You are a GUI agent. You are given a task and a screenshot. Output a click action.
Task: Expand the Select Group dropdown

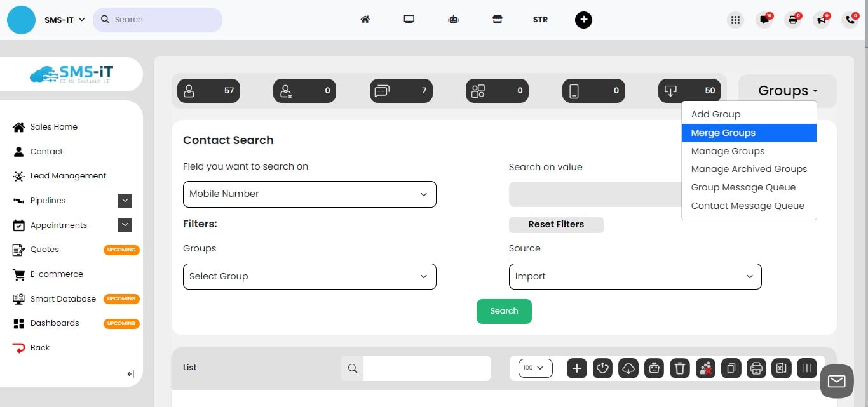pos(309,276)
